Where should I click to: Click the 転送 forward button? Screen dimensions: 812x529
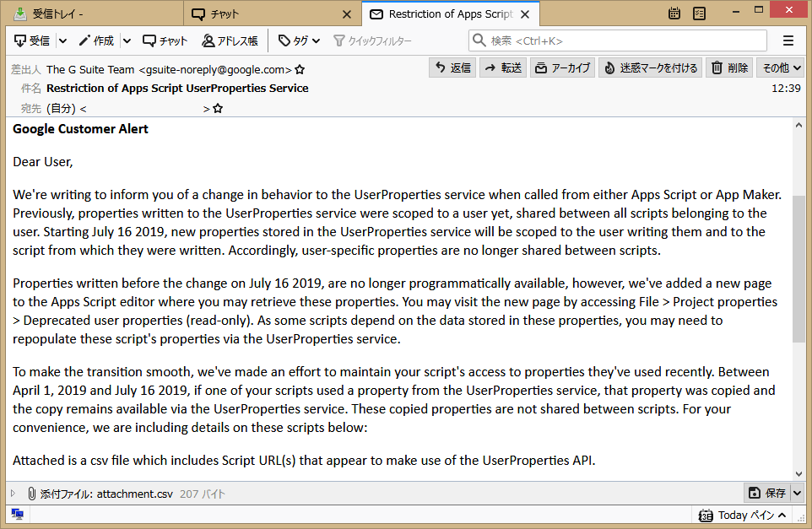pyautogui.click(x=503, y=67)
